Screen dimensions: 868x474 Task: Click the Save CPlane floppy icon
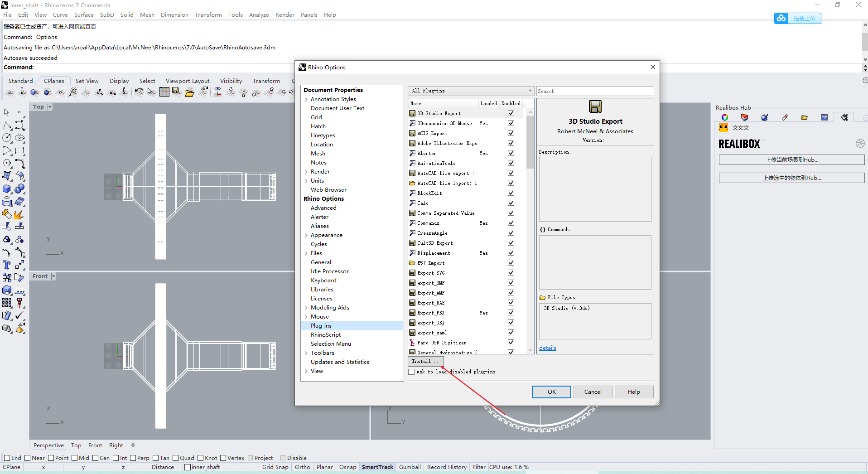pos(177,92)
